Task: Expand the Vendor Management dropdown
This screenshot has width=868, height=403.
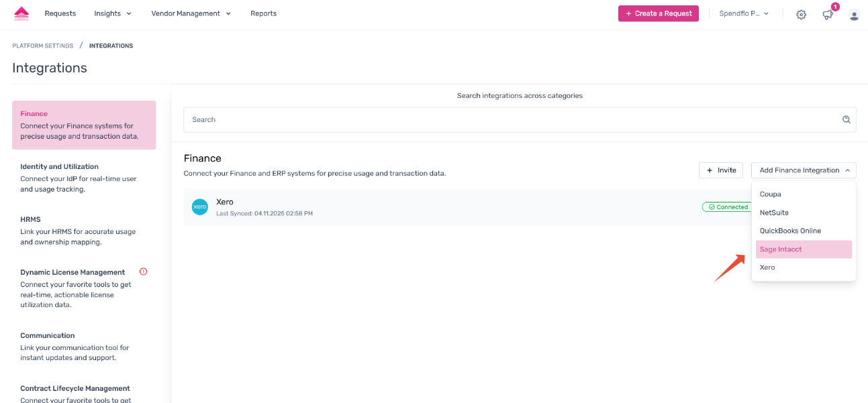Action: [x=191, y=13]
